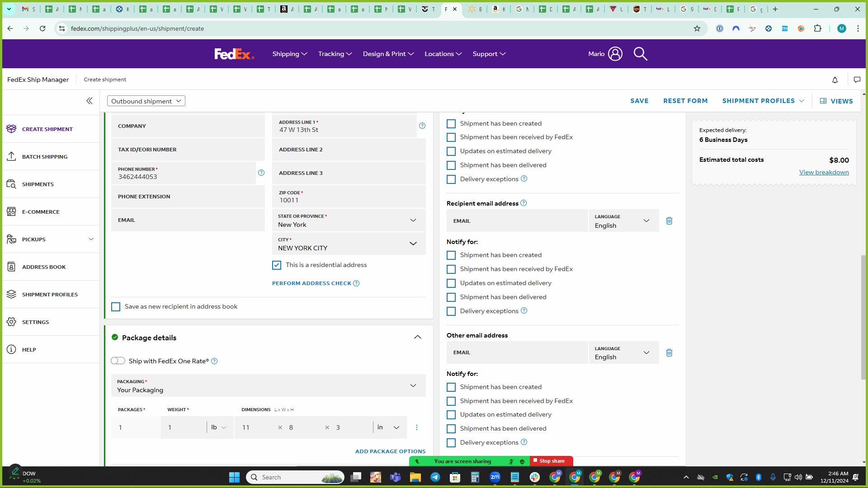
Task: Open Windows Start menu
Action: click(234, 477)
